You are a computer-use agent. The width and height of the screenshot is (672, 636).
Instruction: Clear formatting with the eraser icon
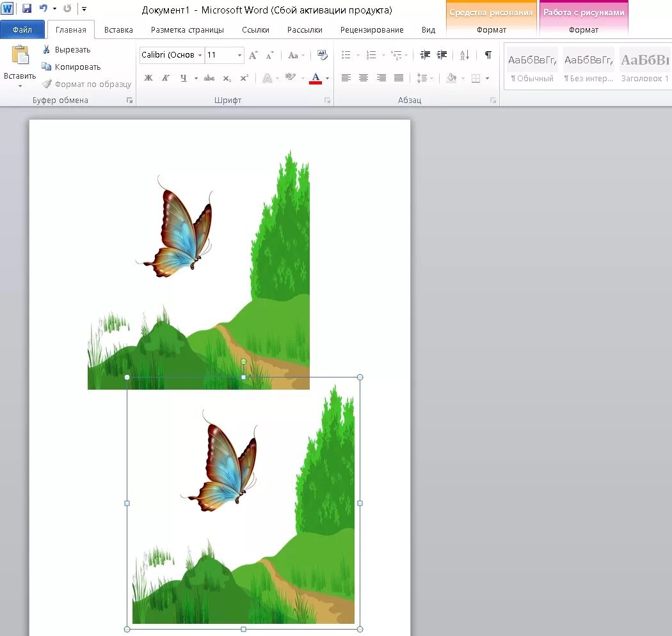click(323, 55)
